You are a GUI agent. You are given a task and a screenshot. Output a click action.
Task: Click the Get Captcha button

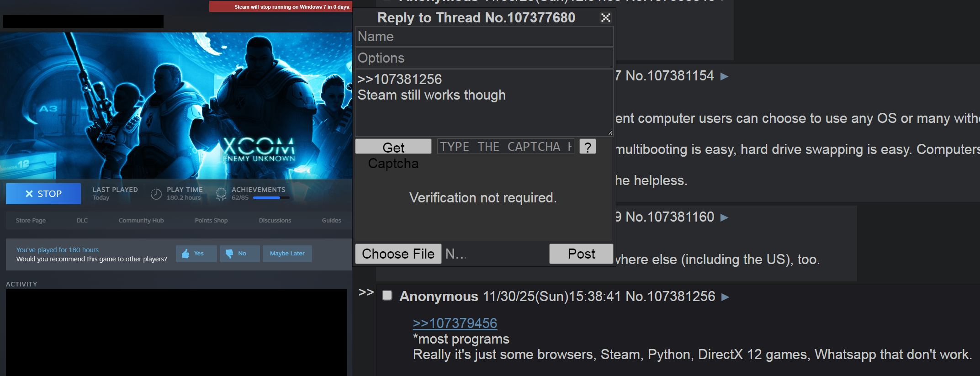(393, 147)
